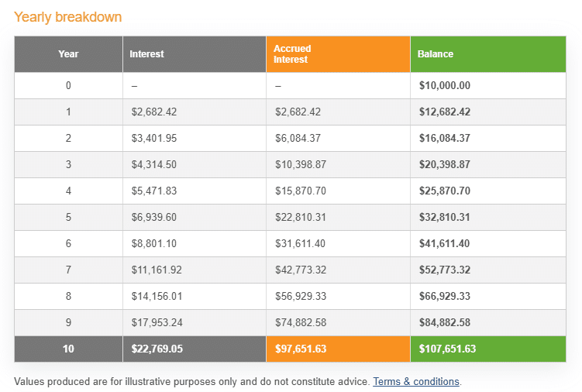Click year 7 interest $11,161.92

pyautogui.click(x=157, y=270)
